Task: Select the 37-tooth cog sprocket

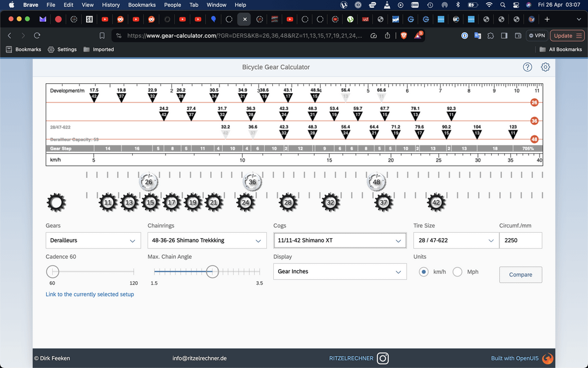Action: [x=383, y=202]
